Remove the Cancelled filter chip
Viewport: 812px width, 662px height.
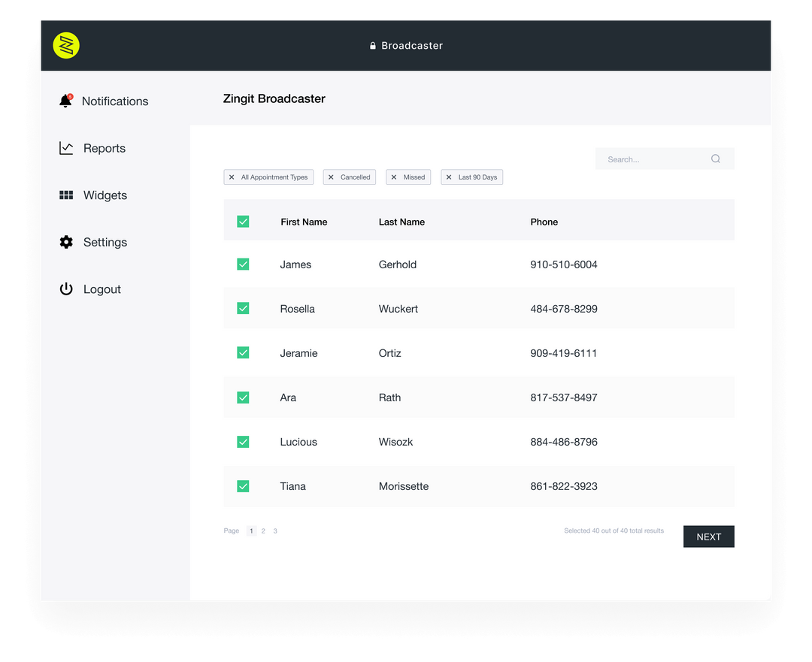point(330,177)
